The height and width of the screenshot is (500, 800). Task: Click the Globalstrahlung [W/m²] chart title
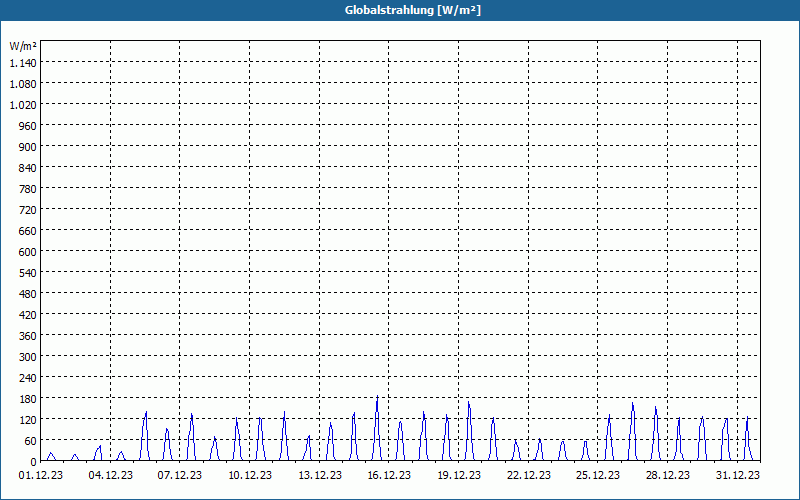point(412,10)
